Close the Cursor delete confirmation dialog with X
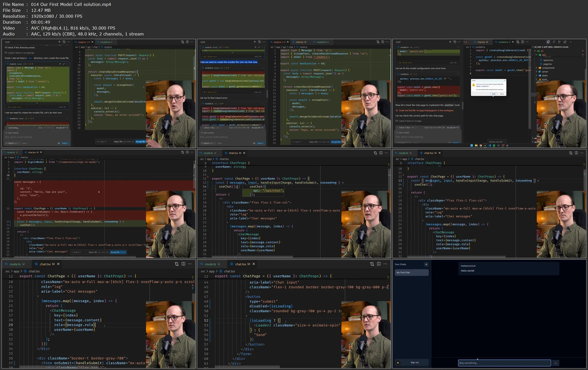588x370 pixels. tap(505, 80)
